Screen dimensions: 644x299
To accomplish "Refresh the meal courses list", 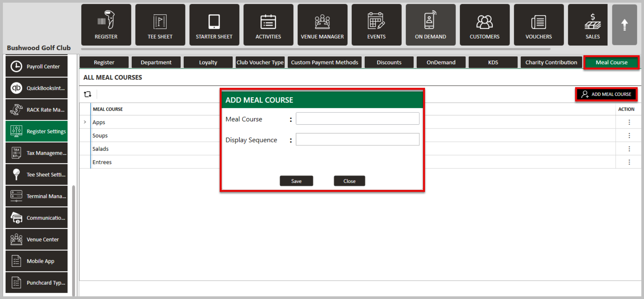I will 88,94.
